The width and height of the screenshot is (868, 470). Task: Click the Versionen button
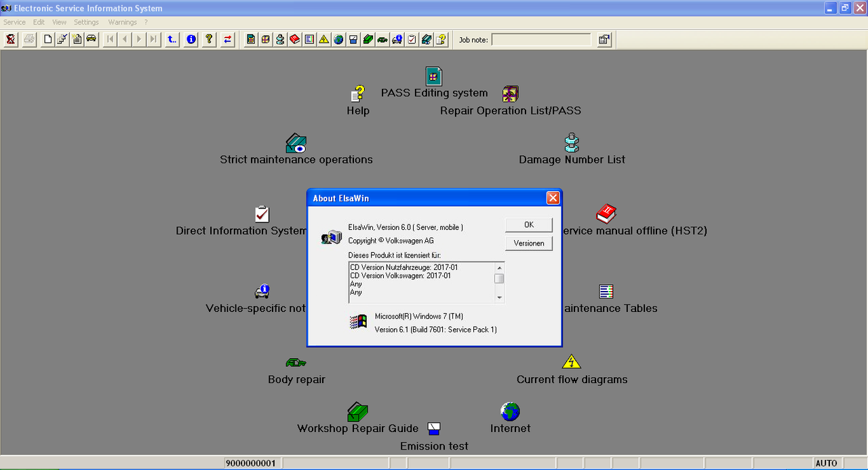(529, 243)
